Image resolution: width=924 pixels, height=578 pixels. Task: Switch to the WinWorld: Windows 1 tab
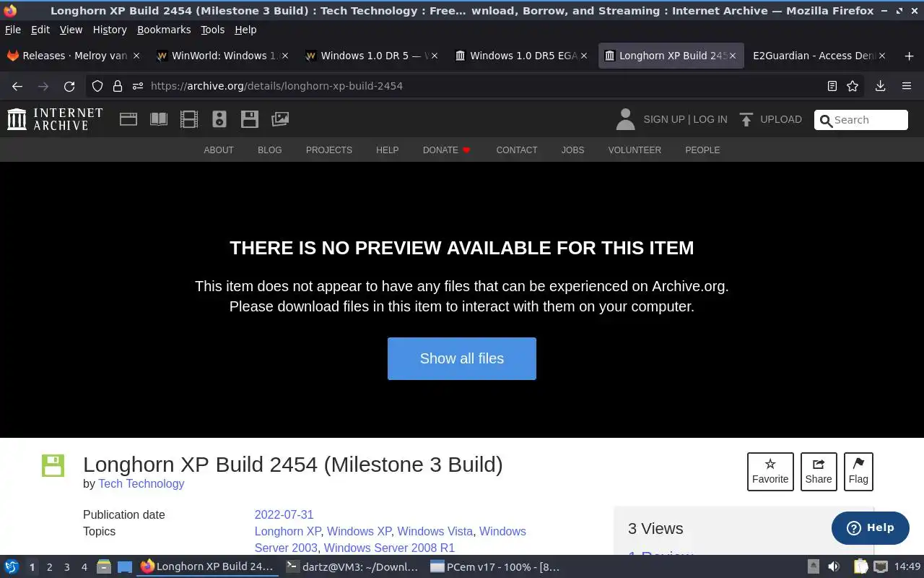tap(222, 56)
